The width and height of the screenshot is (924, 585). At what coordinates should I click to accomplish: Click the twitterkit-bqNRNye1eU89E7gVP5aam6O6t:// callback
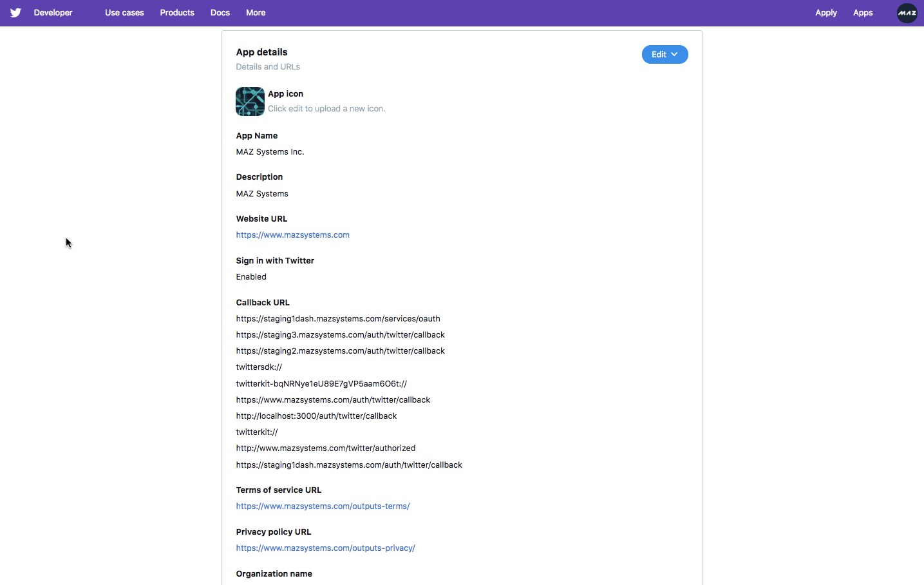321,384
